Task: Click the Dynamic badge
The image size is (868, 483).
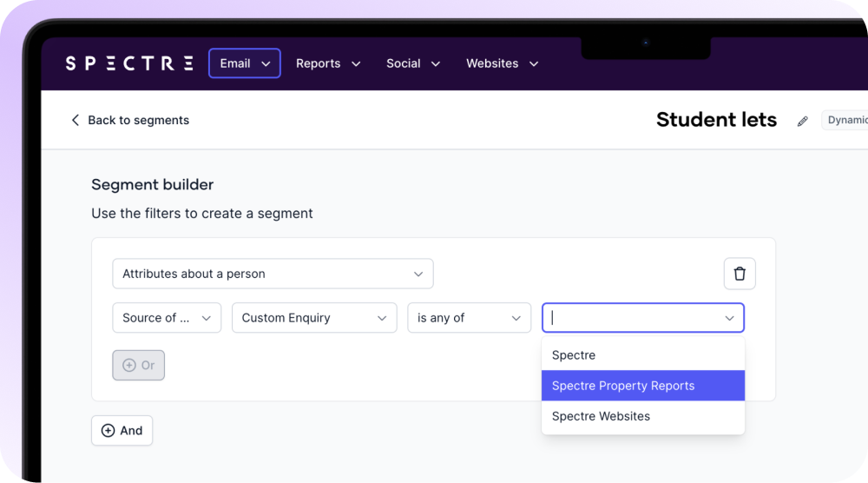Action: pyautogui.click(x=845, y=120)
